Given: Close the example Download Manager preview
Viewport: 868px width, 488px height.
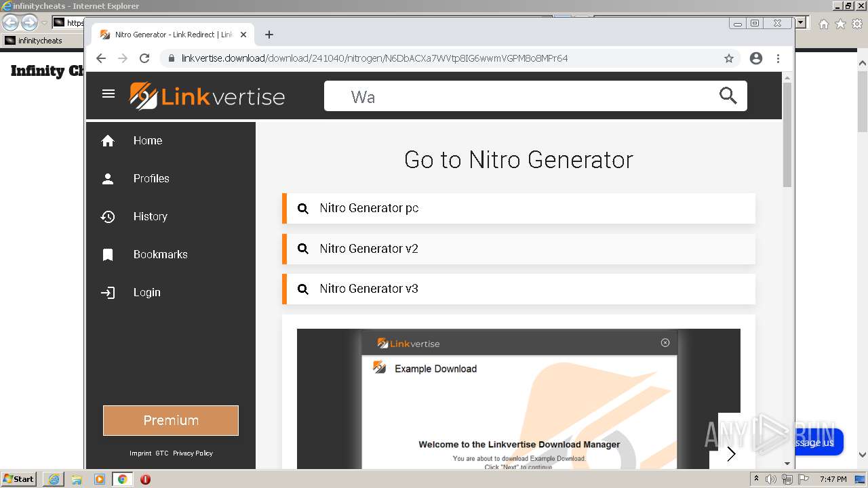Looking at the screenshot, I should (x=665, y=343).
